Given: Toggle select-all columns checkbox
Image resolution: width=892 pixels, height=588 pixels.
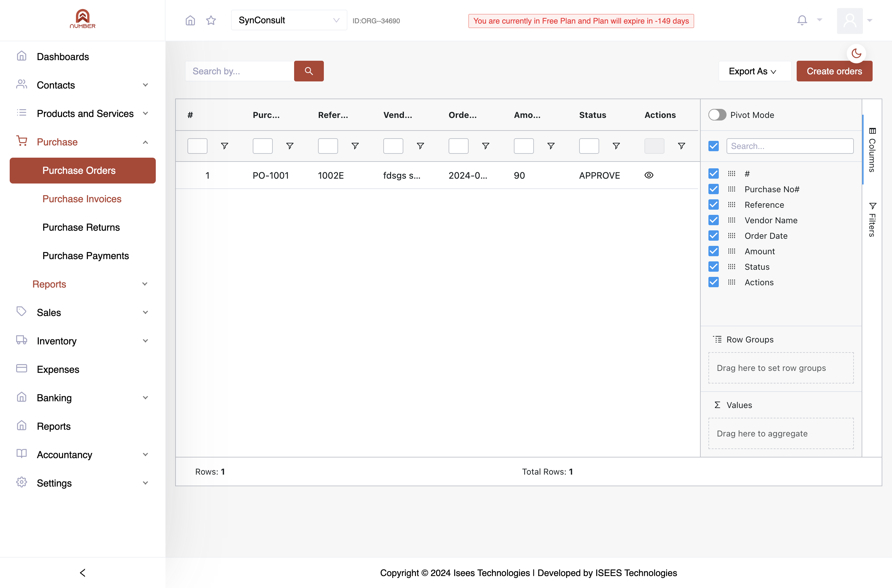Looking at the screenshot, I should tap(714, 146).
